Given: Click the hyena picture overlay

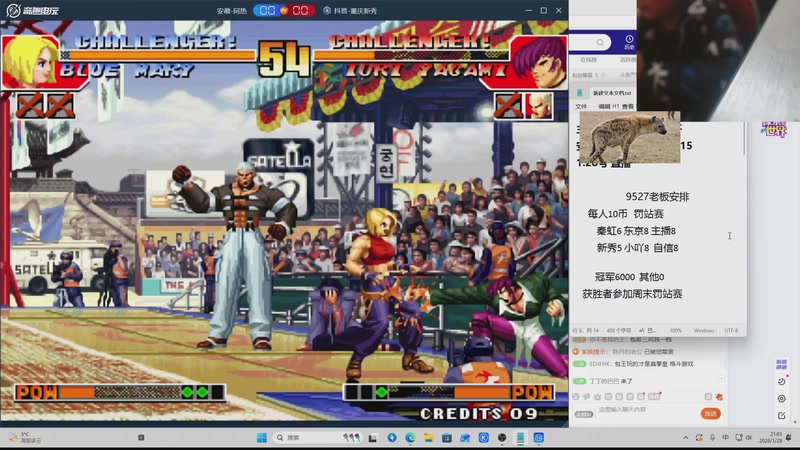Looking at the screenshot, I should pos(630,137).
